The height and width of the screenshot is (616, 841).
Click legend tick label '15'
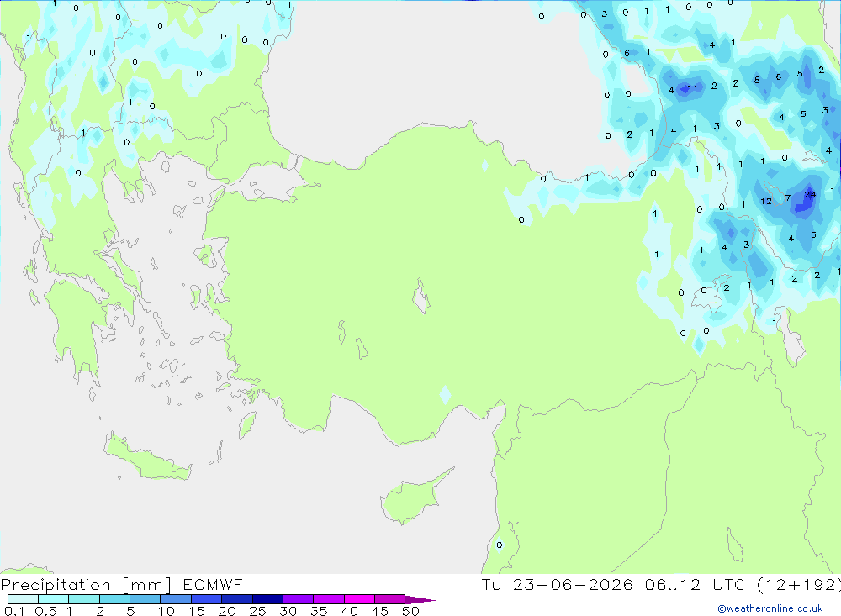click(196, 611)
